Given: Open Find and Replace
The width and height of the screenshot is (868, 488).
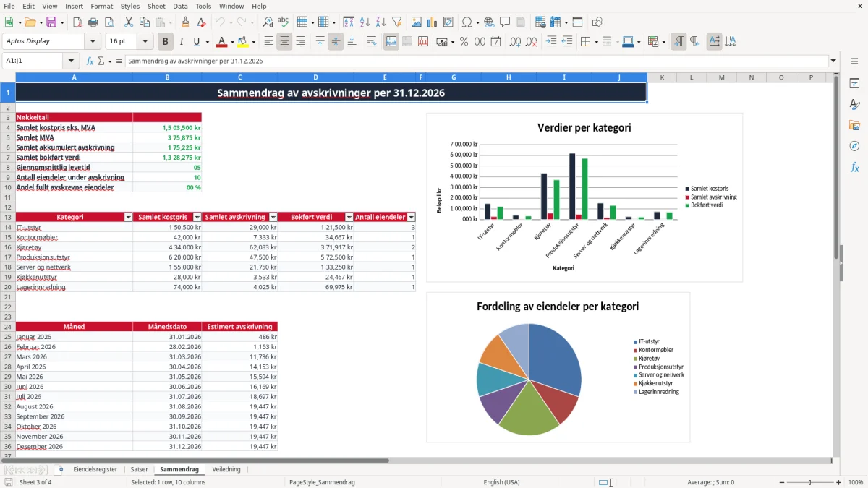Looking at the screenshot, I should pos(268,22).
